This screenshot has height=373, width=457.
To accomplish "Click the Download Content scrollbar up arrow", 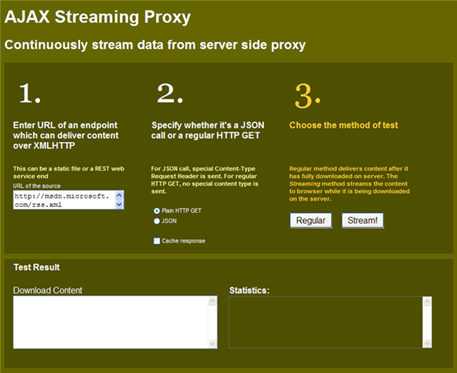I will click(x=212, y=301).
